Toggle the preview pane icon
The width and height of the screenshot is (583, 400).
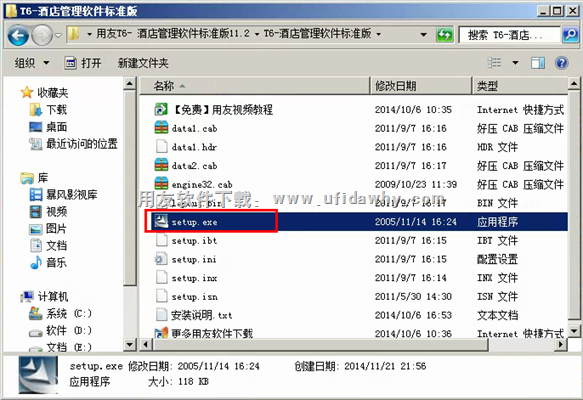[x=538, y=63]
